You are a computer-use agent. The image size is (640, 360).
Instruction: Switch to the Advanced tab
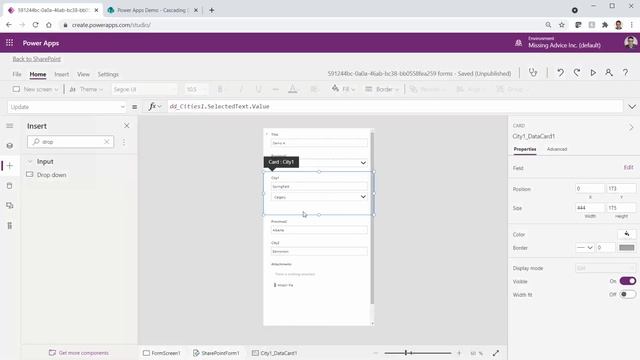(557, 149)
